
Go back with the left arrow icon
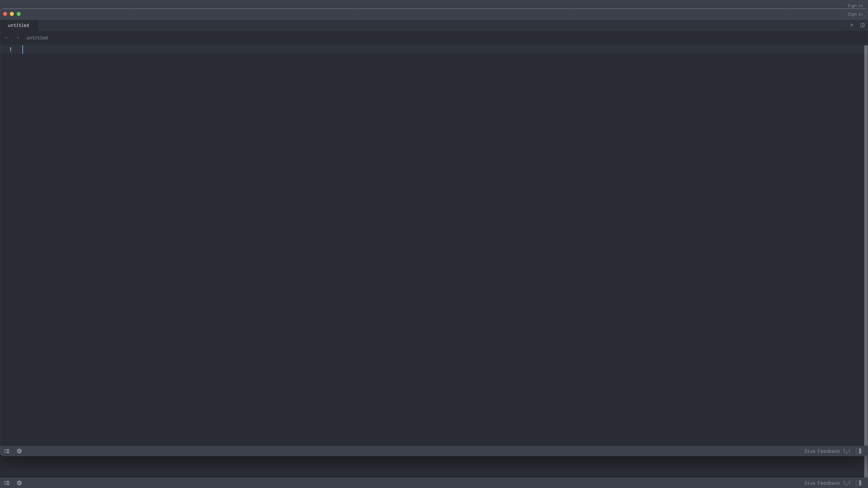pos(7,38)
